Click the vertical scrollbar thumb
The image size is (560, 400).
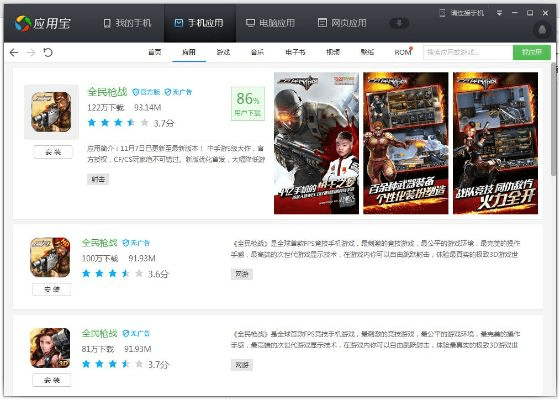click(555, 118)
